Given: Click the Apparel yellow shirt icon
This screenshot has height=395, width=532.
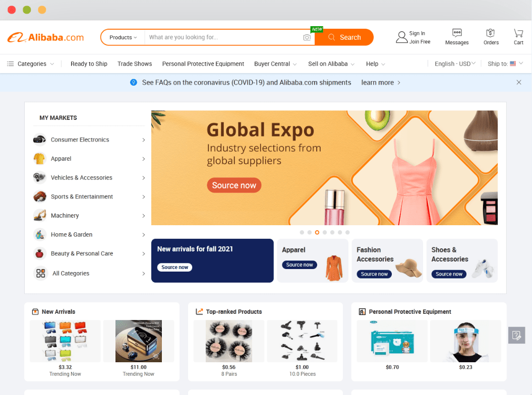Looking at the screenshot, I should (x=40, y=158).
